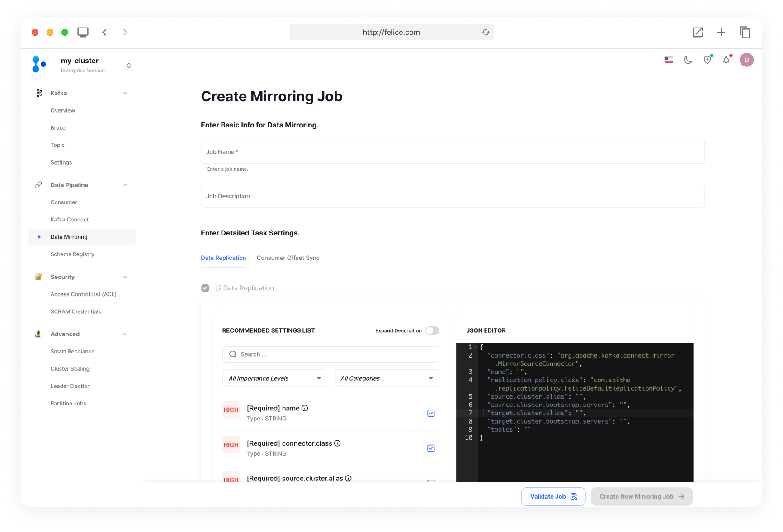
Task: Switch to Consumer Offset Sync tab
Action: (288, 258)
